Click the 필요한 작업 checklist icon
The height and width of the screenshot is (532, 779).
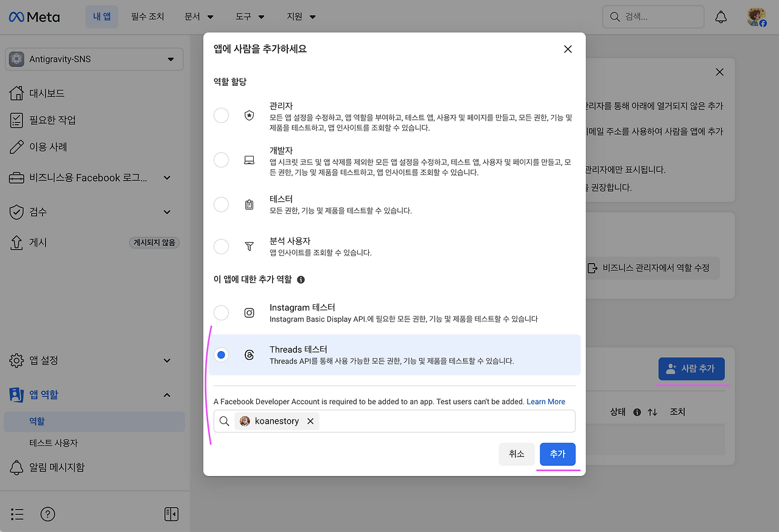pyautogui.click(x=17, y=120)
